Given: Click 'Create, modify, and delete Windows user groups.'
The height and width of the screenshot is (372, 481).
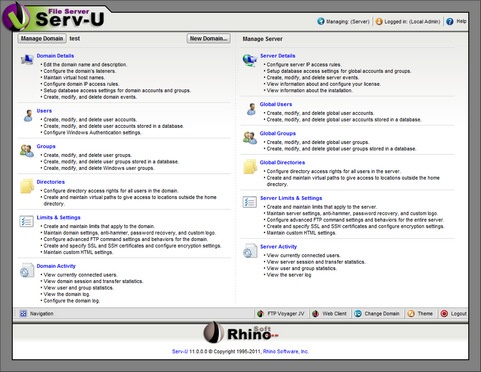Looking at the screenshot, I should click(99, 168).
